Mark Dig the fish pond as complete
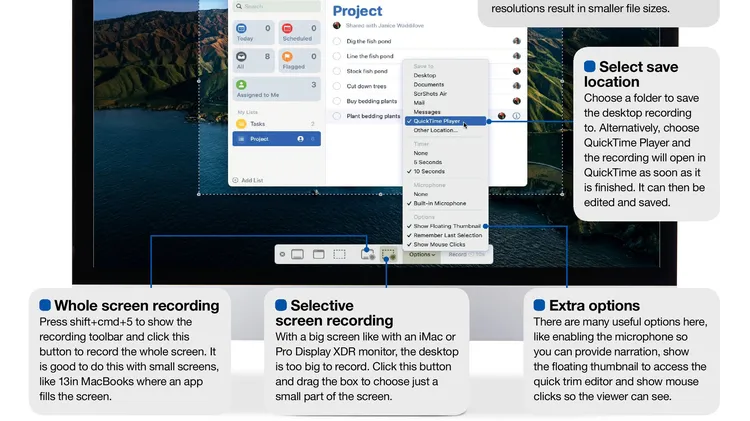 point(337,41)
